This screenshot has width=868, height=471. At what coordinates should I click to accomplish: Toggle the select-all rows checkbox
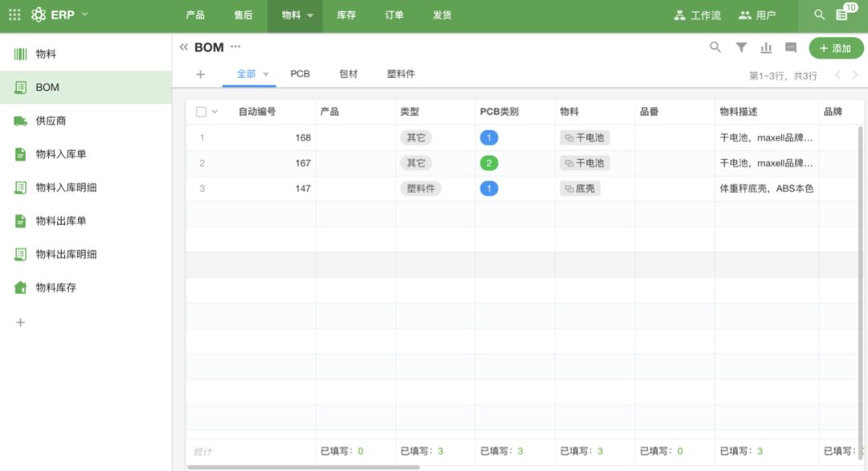201,112
